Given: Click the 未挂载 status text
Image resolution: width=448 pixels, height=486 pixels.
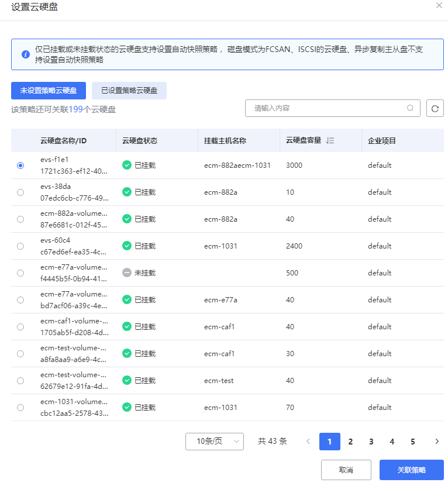Looking at the screenshot, I should click(145, 273).
